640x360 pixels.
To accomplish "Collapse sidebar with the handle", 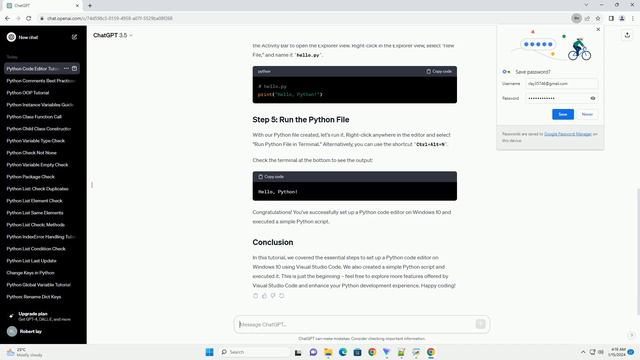I will 92,185.
